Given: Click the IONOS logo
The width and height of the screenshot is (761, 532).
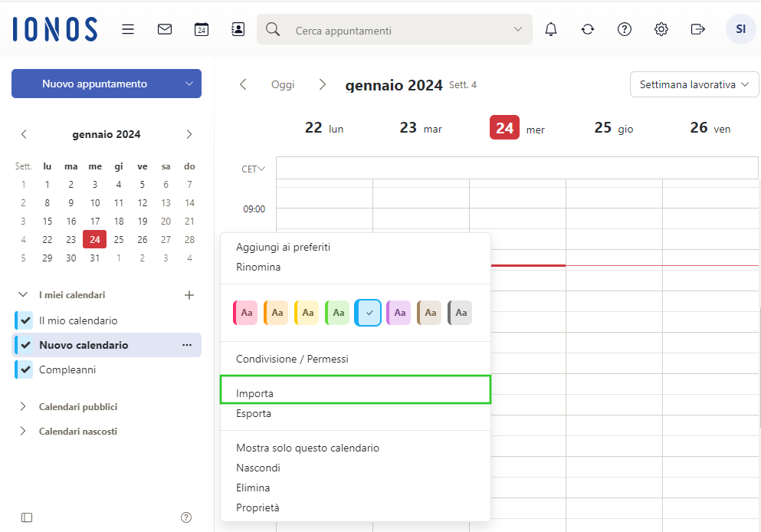Looking at the screenshot, I should pos(55,29).
